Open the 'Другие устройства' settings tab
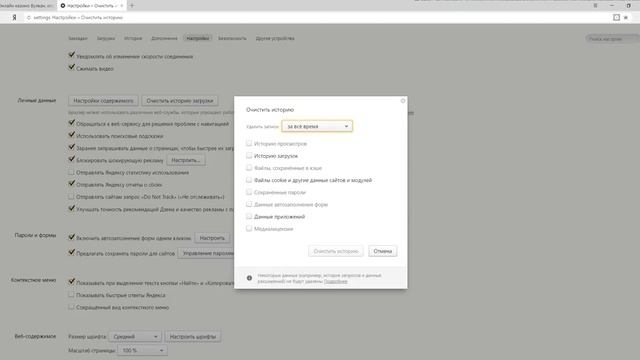This screenshot has width=640, height=360. [x=275, y=38]
